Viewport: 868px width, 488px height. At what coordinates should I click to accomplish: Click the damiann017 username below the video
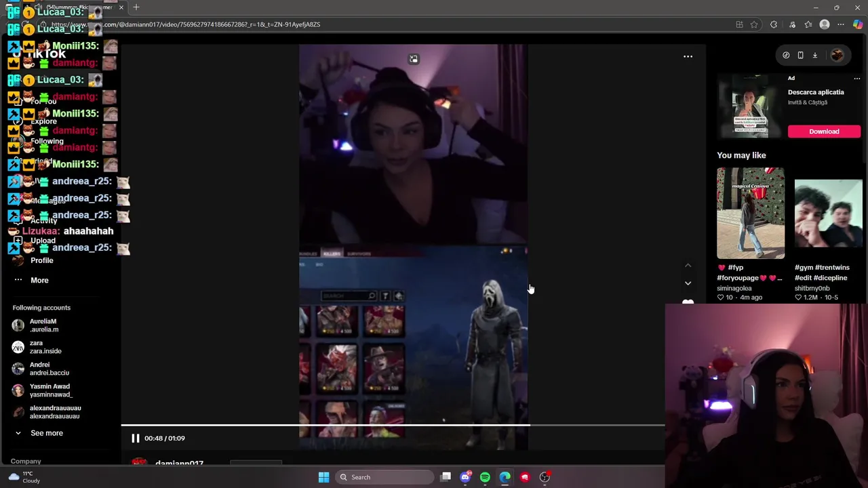pyautogui.click(x=179, y=464)
